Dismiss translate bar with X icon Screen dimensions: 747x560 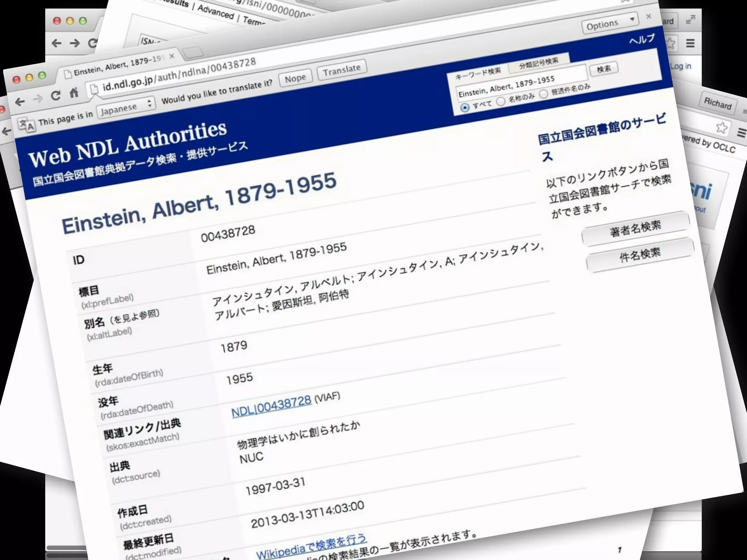coord(649,16)
